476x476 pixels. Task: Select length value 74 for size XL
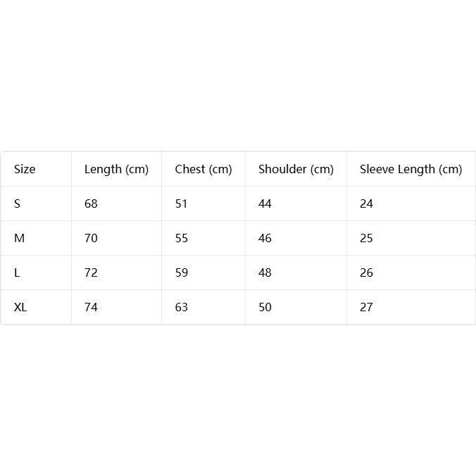coord(91,307)
